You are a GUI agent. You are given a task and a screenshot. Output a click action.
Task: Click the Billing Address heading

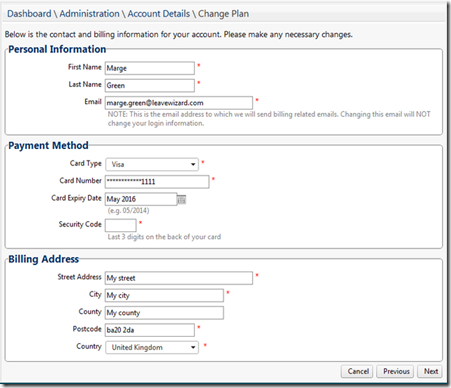click(43, 259)
